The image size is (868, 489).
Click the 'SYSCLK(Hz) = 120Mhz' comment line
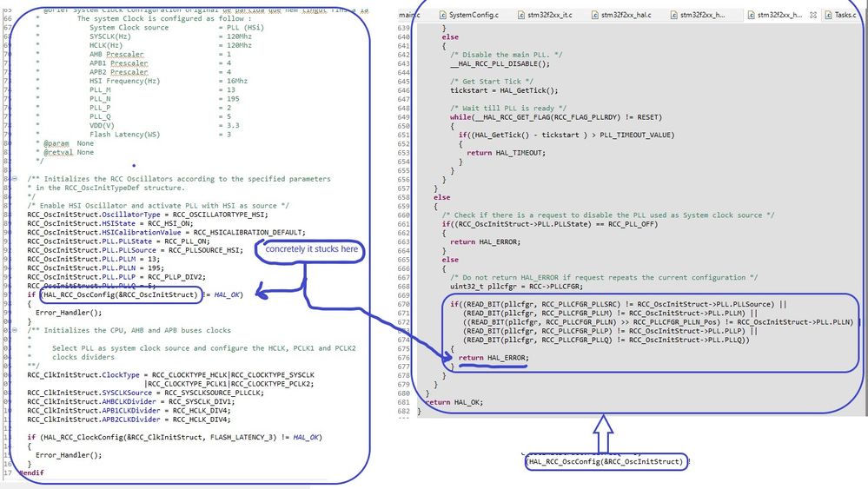(x=170, y=36)
